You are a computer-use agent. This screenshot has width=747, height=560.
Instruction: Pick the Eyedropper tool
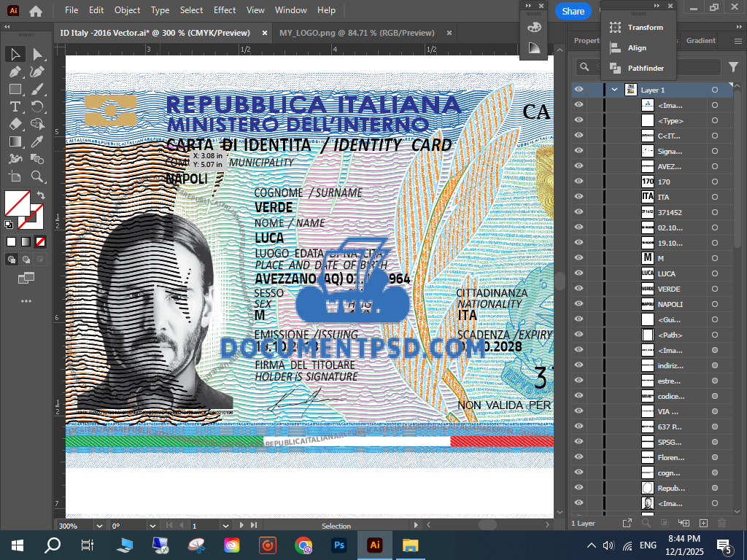click(37, 141)
